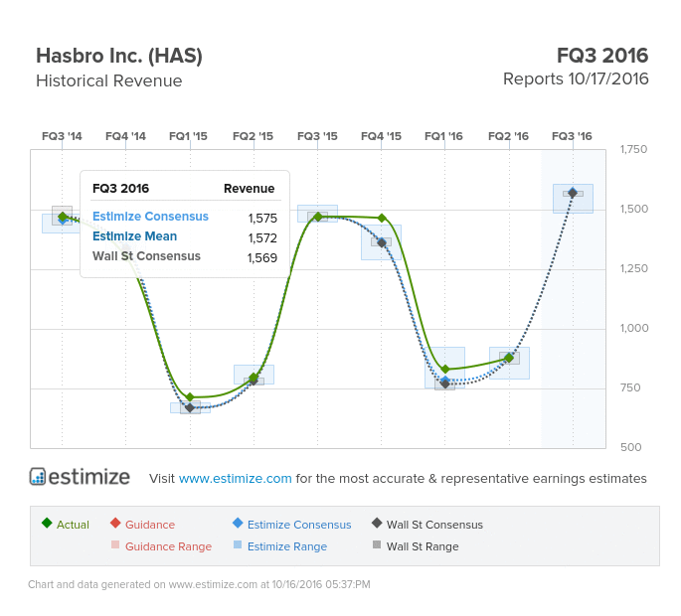The image size is (681, 616).
Task: Click the FQ1 '16 gray Wall St marker
Action: pos(445,384)
